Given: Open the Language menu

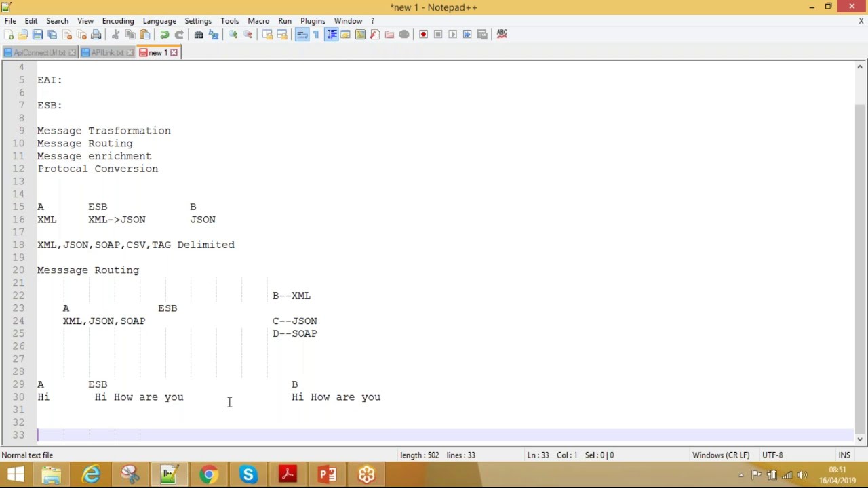Looking at the screenshot, I should (159, 21).
